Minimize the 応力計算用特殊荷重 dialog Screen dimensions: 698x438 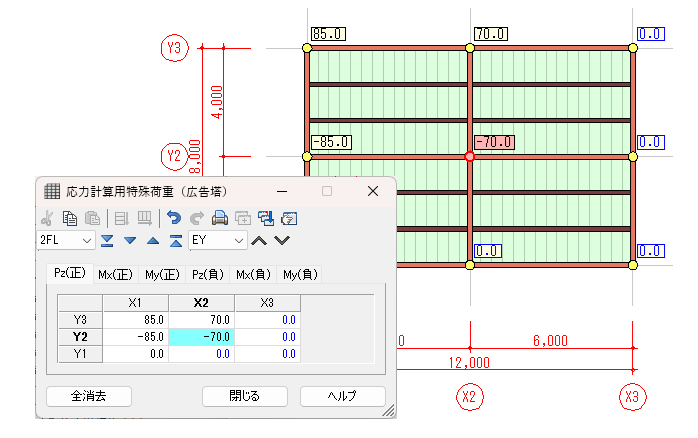282,191
